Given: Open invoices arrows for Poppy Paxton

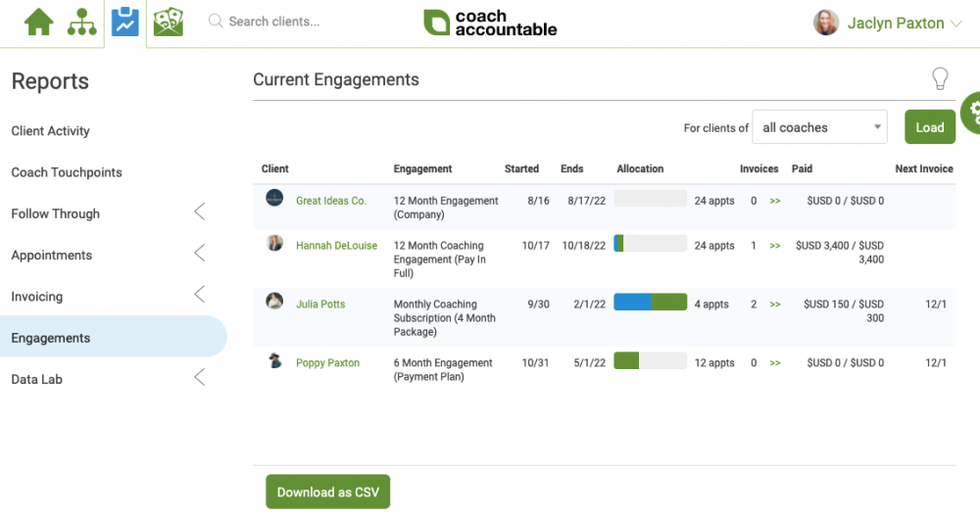Looking at the screenshot, I should (775, 363).
